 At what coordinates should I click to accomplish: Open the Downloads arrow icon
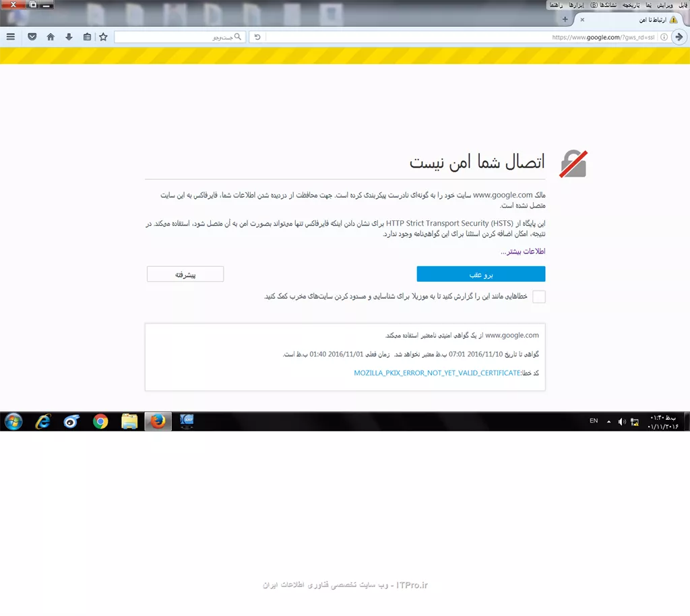click(69, 37)
